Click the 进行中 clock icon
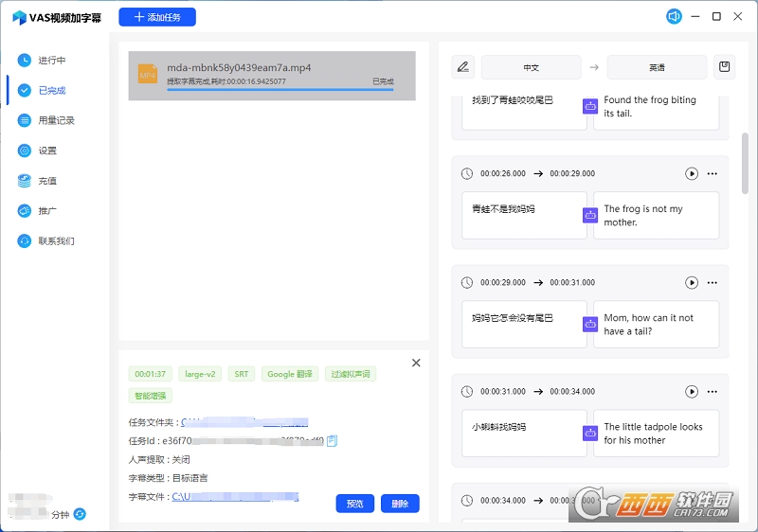 pyautogui.click(x=25, y=61)
